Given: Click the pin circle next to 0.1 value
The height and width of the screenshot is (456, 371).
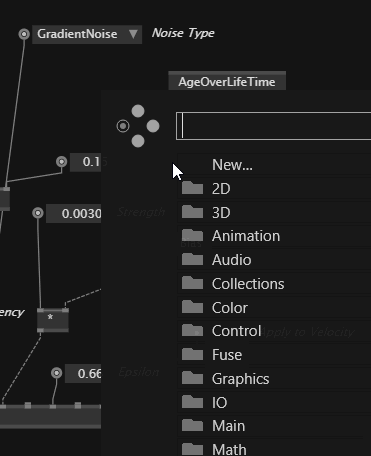Looking at the screenshot, I should [x=62, y=162].
